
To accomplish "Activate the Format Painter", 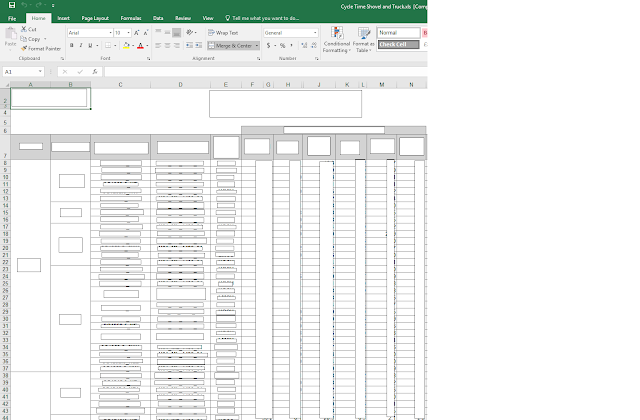I will [x=41, y=49].
